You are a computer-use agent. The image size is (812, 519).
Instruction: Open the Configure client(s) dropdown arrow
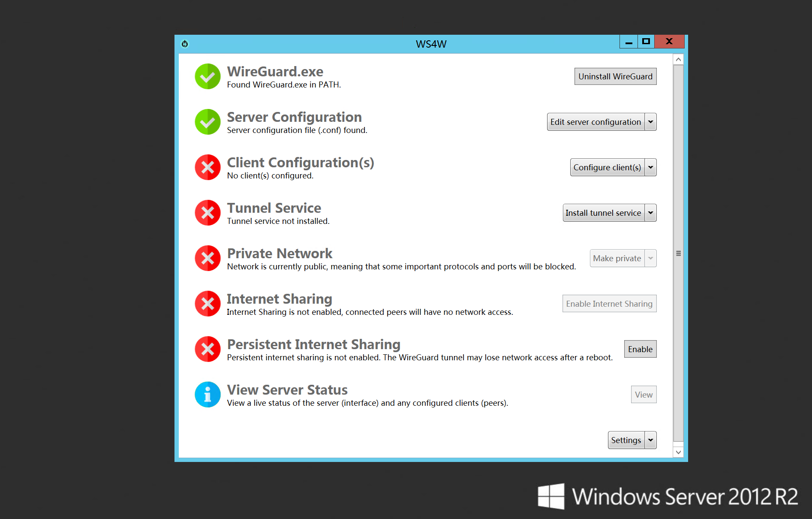point(650,167)
